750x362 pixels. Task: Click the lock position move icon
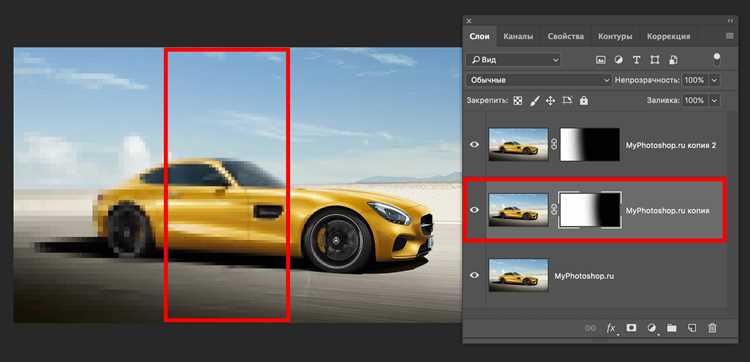pos(550,101)
